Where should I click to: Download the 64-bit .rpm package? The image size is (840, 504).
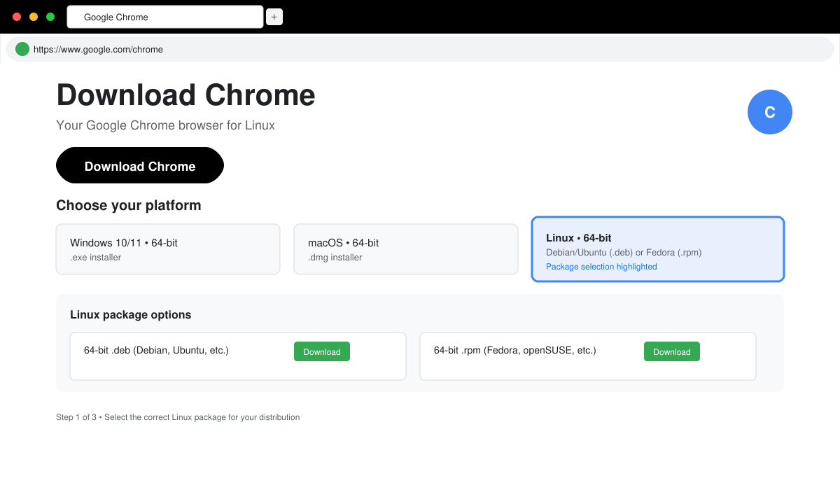pos(672,352)
